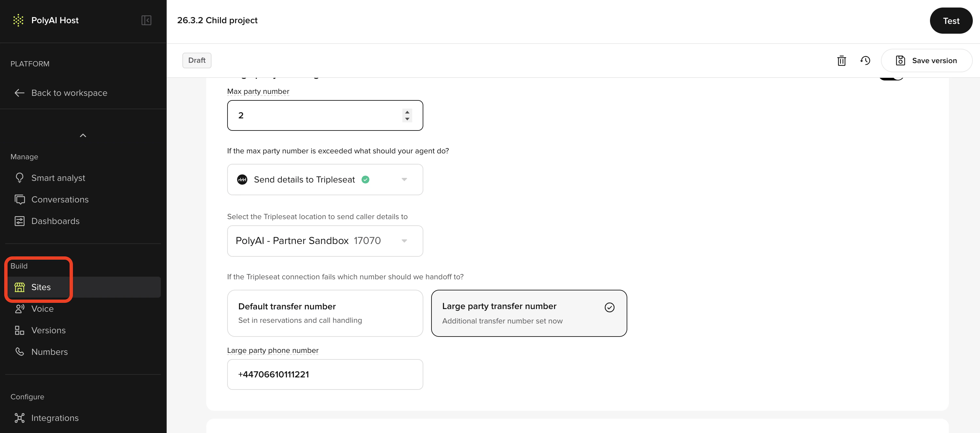Viewport: 980px width, 433px height.
Task: Click the Conversations chat icon
Action: [19, 199]
